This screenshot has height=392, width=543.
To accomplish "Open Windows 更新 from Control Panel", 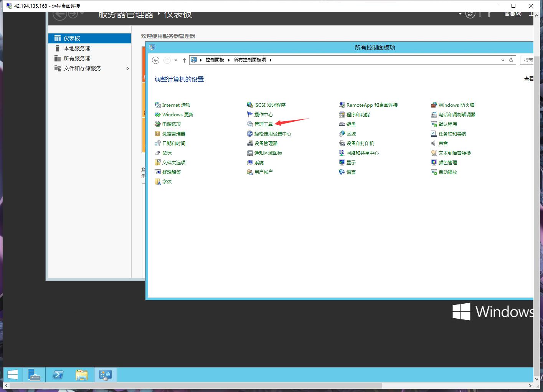I will 178,114.
